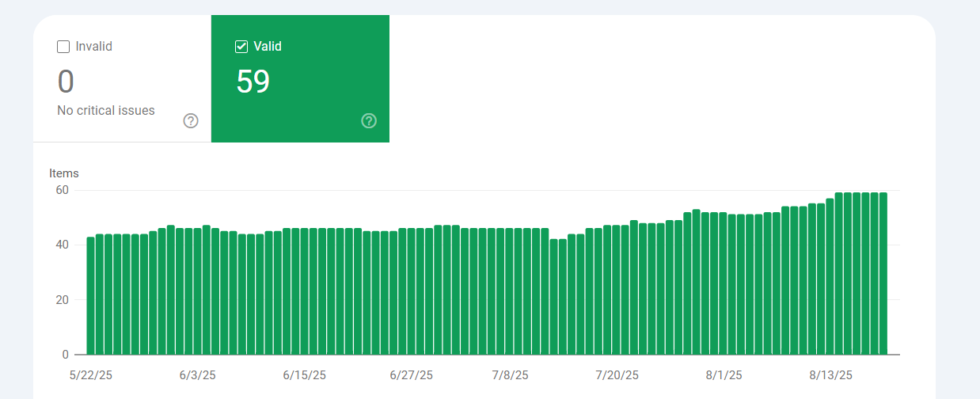
Task: Click the last bar of the chart
Action: tap(883, 273)
